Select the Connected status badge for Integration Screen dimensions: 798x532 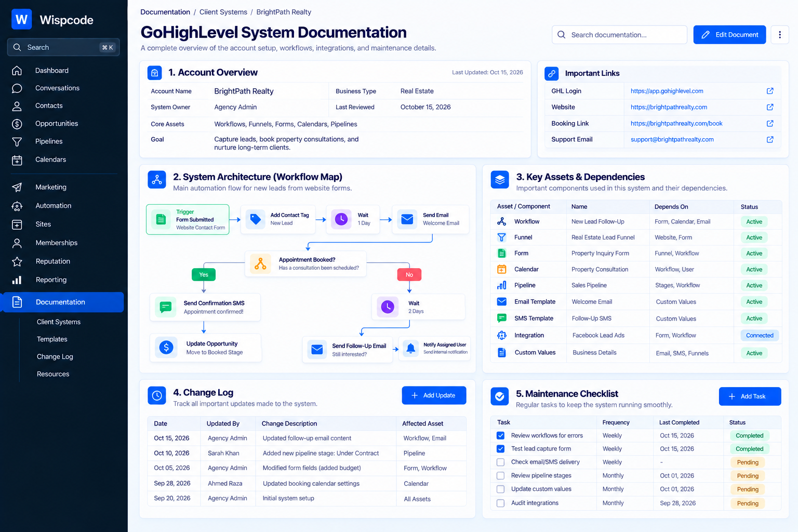[x=760, y=336]
